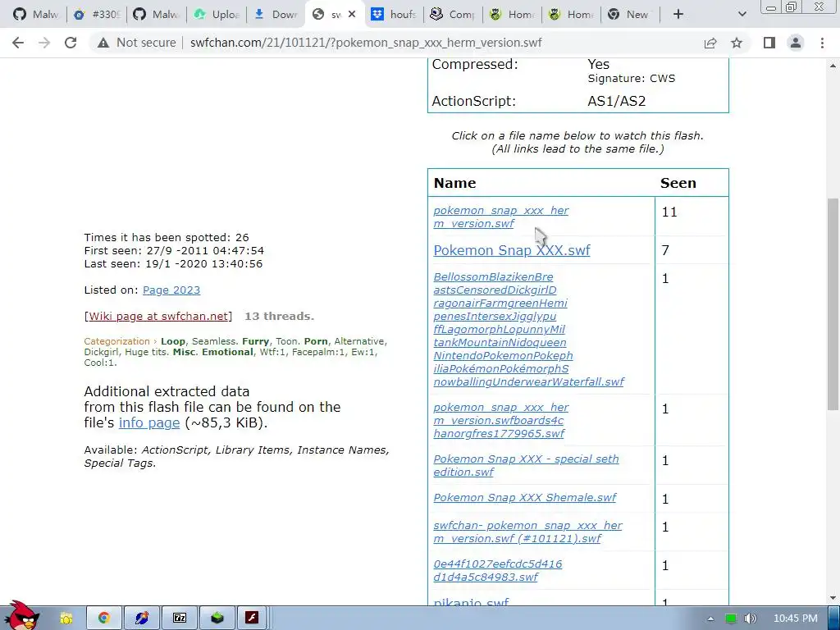Open the special seth edition.swf link
Screen dimensions: 840x630
[x=526, y=466]
